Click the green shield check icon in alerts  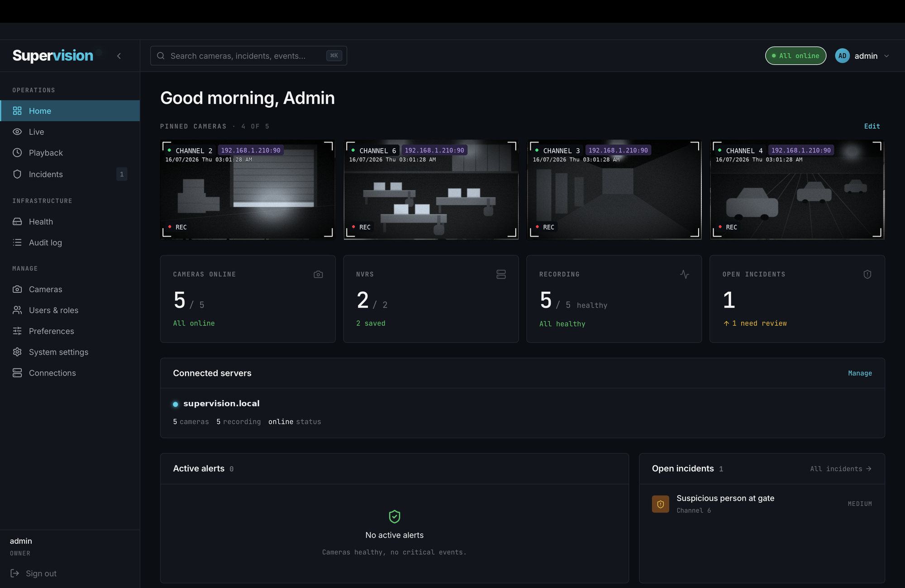tap(395, 517)
